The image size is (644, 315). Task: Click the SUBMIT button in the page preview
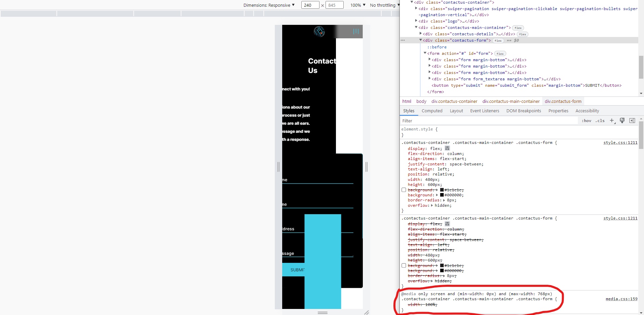point(293,270)
